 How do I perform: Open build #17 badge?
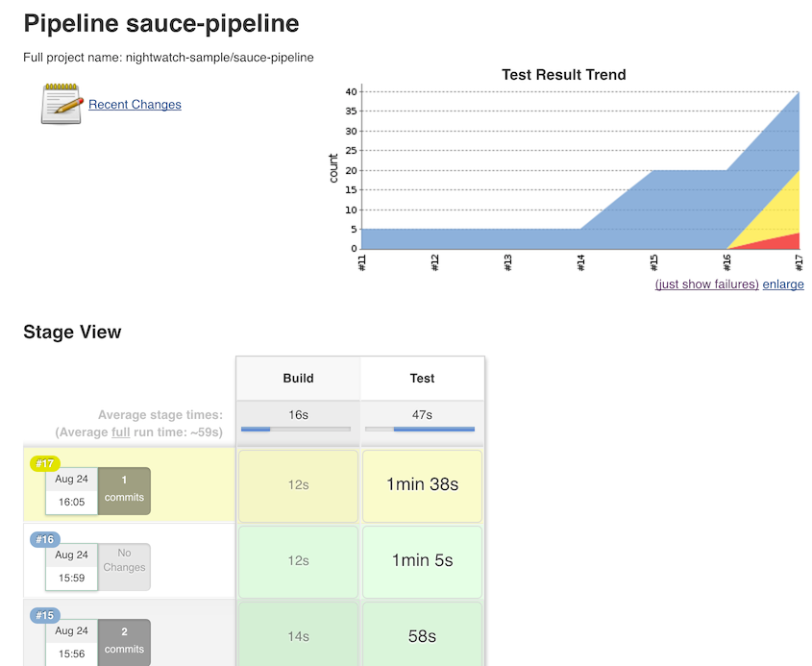pos(45,463)
